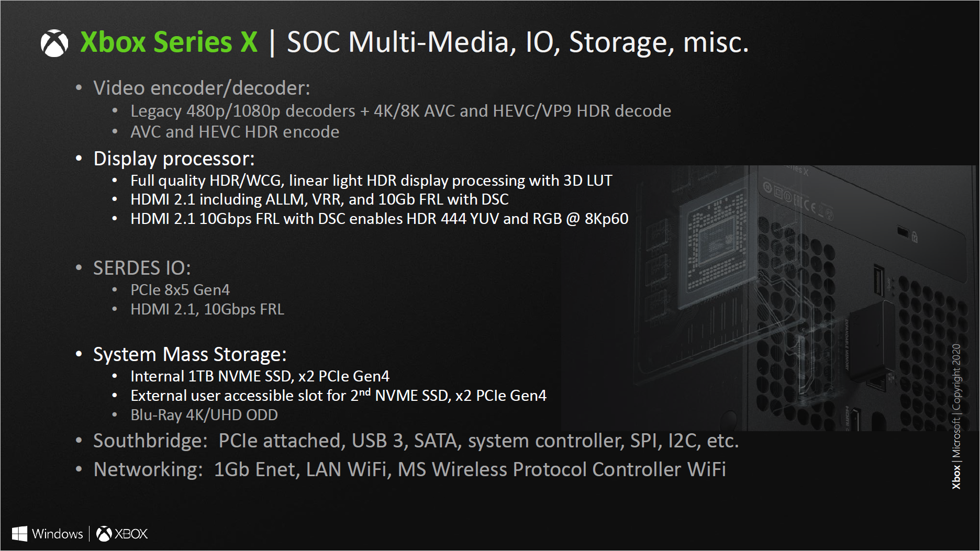Screen dimensions: 980x551
Task: Select the "Display processor:" heading
Action: [x=174, y=159]
